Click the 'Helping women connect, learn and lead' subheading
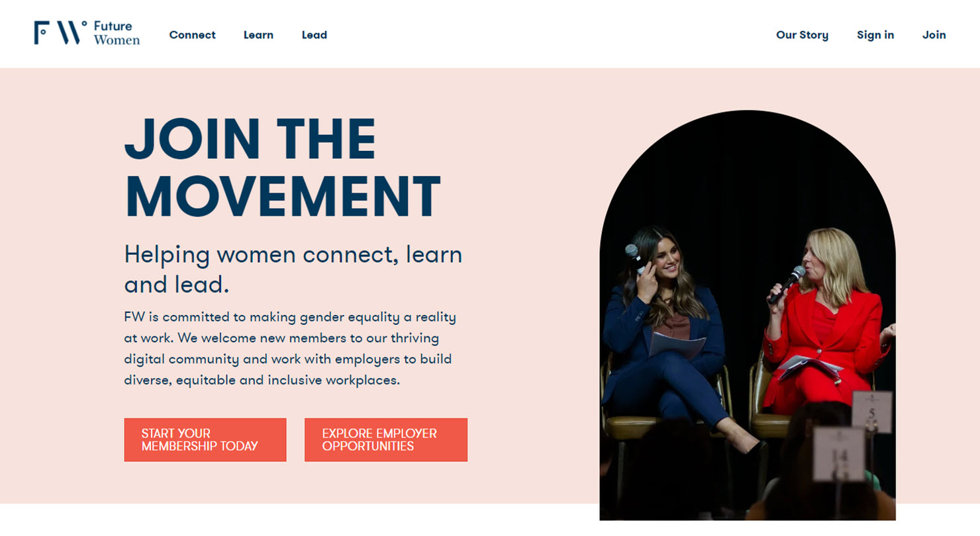This screenshot has width=980, height=536. pos(293,269)
